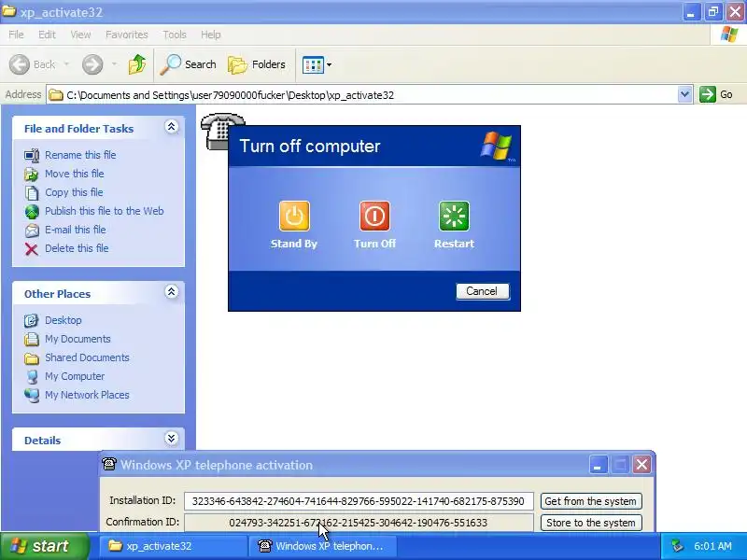Click the green Go button
Screen dimensions: 747x560
[x=716, y=94]
